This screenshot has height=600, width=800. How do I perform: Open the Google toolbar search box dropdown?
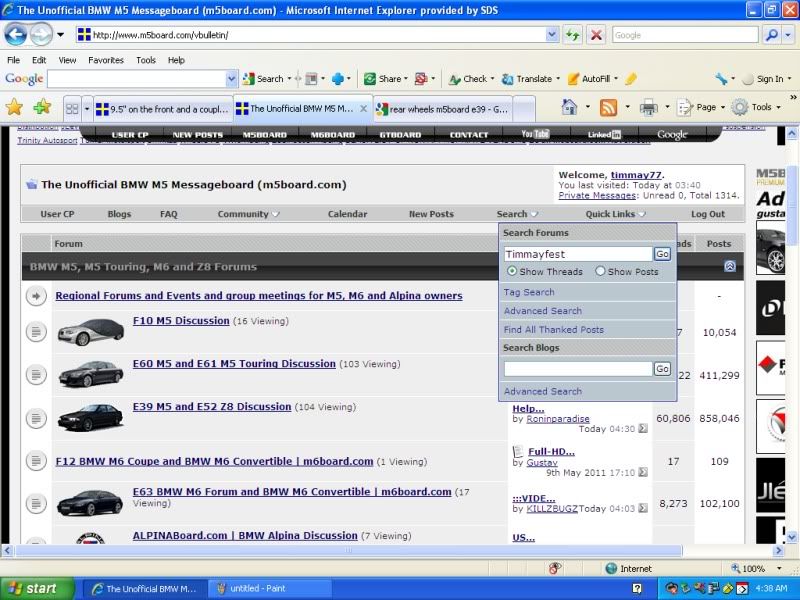click(231, 79)
